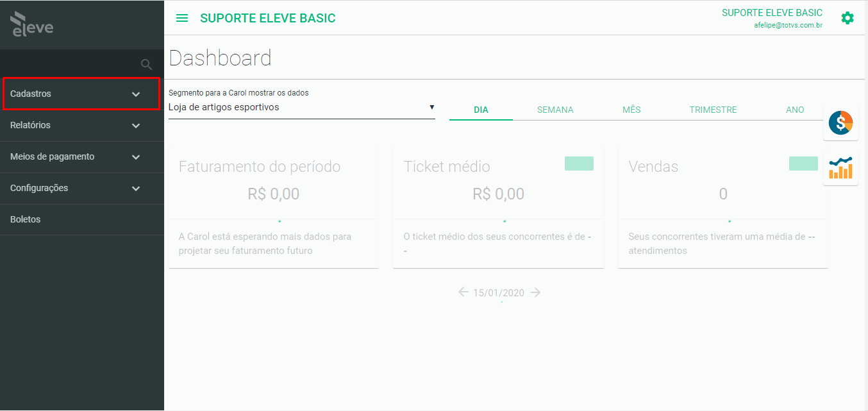Click the sidebar search magnifier icon
This screenshot has height=411, width=868.
coord(146,64)
